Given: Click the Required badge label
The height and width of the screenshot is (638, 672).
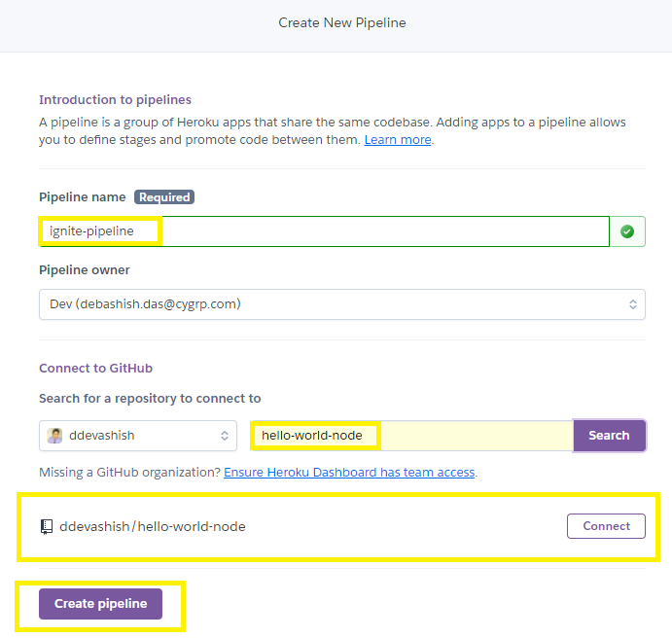Looking at the screenshot, I should pyautogui.click(x=164, y=197).
